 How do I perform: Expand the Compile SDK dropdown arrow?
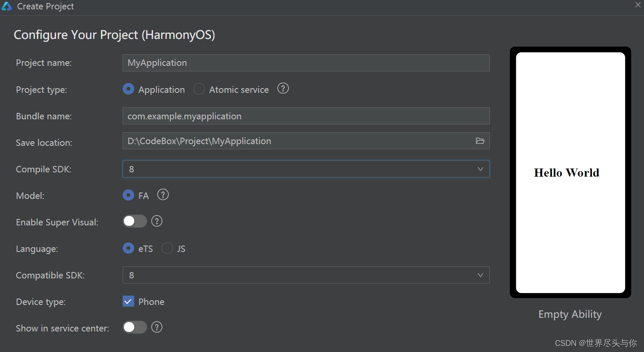pos(480,169)
